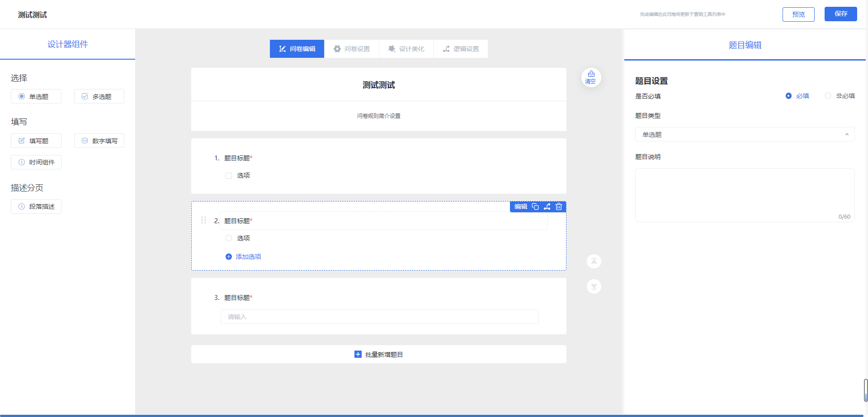
Task: Add a 数字填写 component
Action: click(99, 141)
